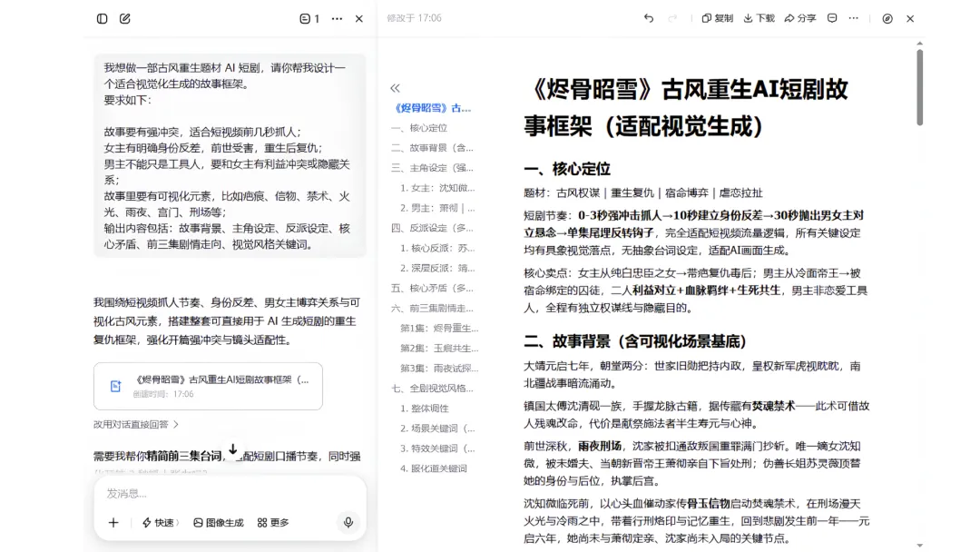The height and width of the screenshot is (552, 980).
Task: Go to outline item 第3集：雨夜试探
Action: pos(439,369)
